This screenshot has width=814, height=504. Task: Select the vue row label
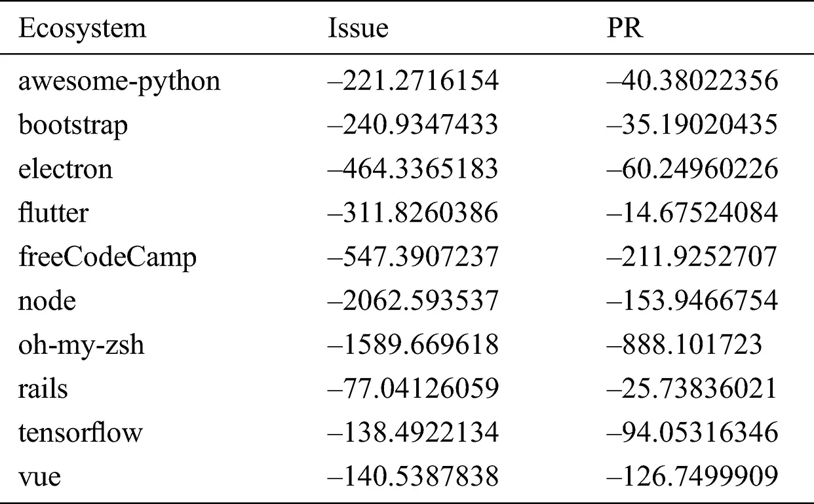[x=40, y=477]
